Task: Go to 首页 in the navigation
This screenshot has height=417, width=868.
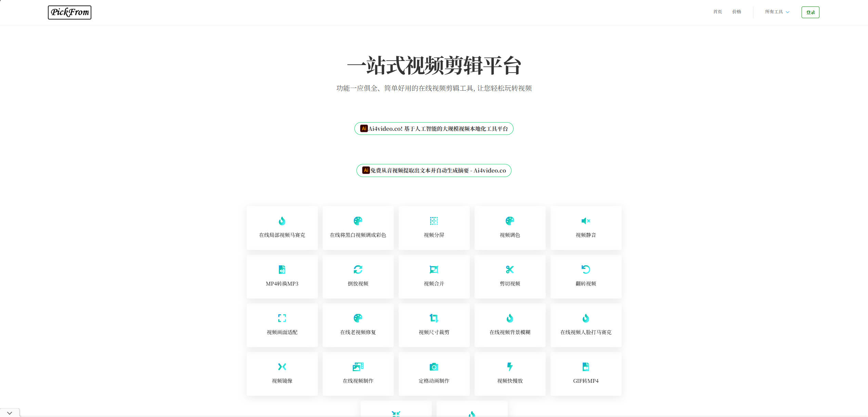Action: (717, 12)
